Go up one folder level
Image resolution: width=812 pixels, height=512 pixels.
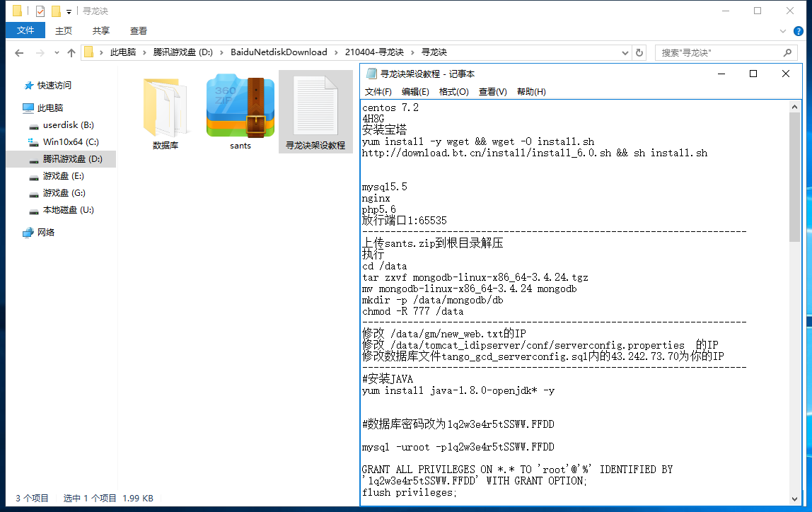pos(71,53)
